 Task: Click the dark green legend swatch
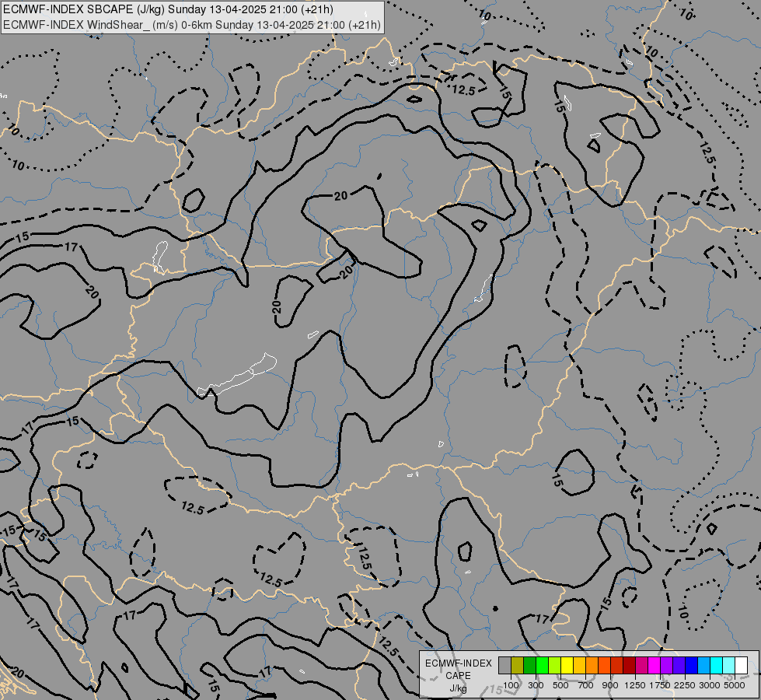(x=529, y=666)
